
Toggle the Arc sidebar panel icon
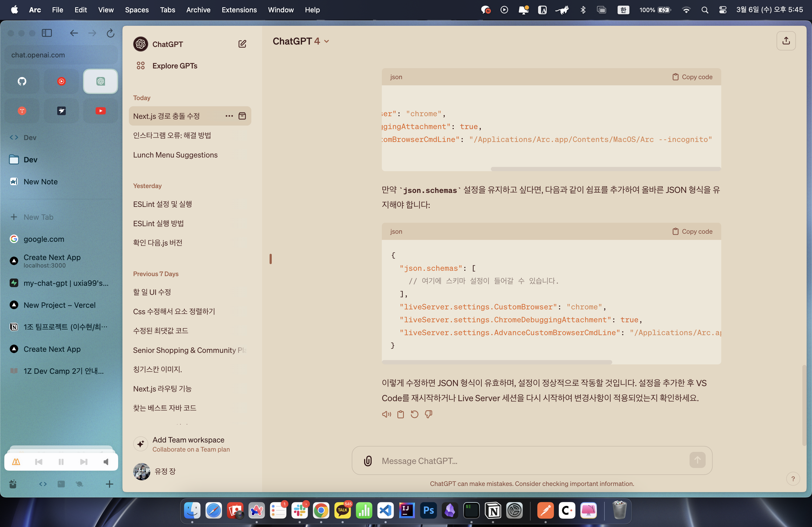(x=47, y=33)
